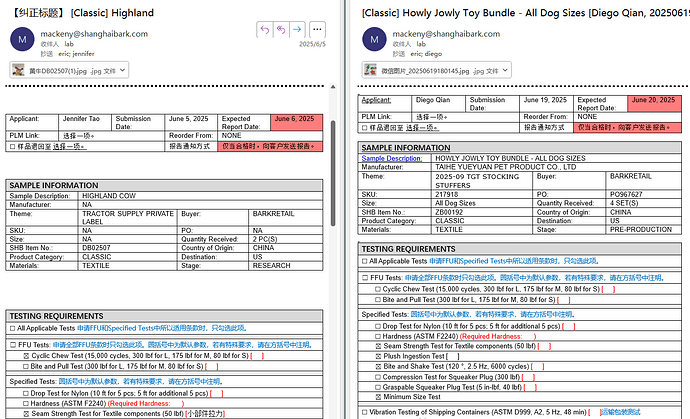This screenshot has width=690, height=419.
Task: Uncheck Cyclic Chew Test in Highland email
Action: click(x=26, y=356)
